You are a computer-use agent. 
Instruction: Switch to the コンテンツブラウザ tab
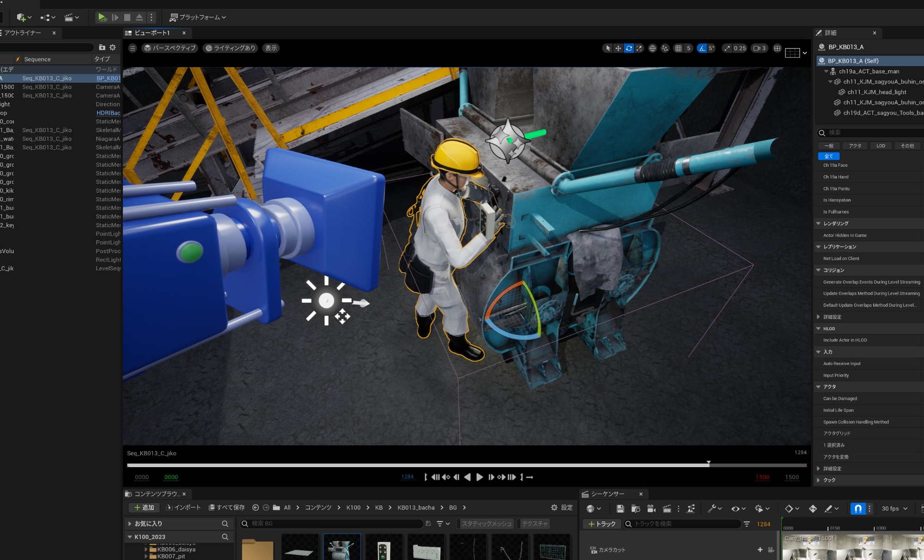(156, 494)
